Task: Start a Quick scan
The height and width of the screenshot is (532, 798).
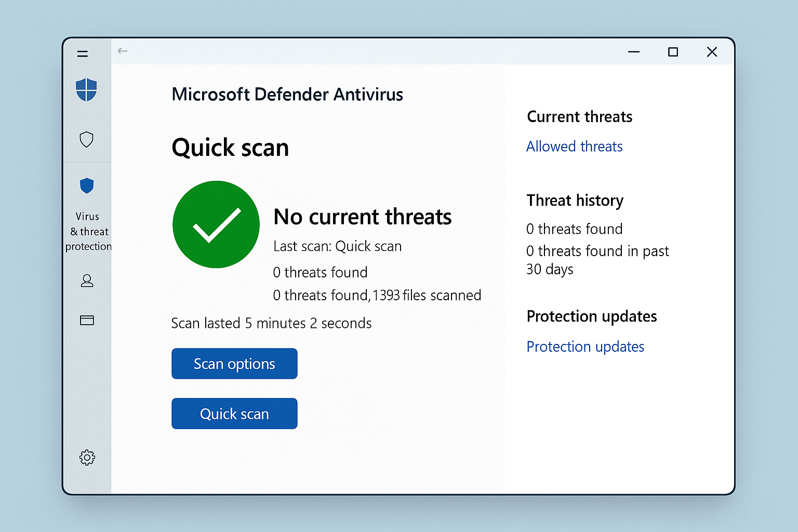Action: (x=234, y=414)
